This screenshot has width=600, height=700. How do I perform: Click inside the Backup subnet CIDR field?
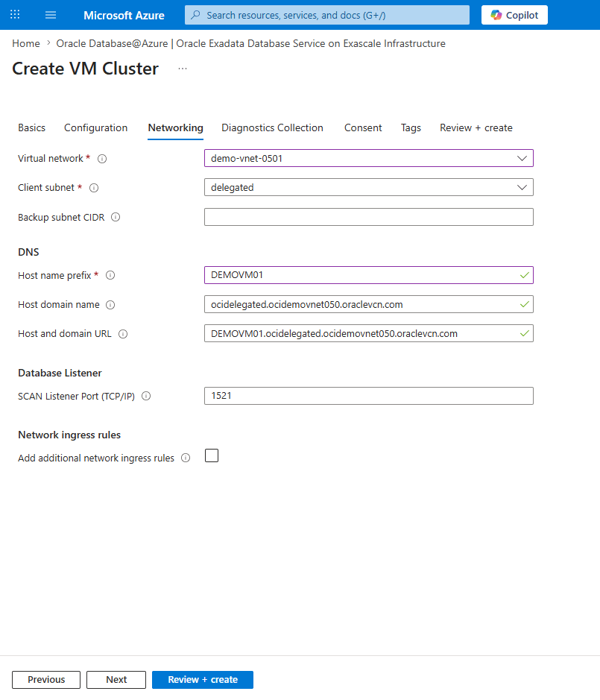coord(368,216)
